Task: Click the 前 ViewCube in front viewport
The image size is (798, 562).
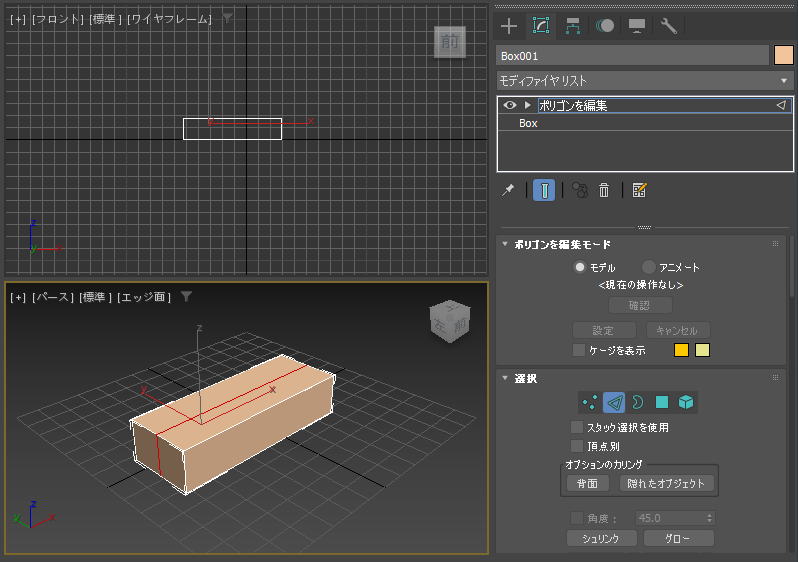Action: coord(449,42)
